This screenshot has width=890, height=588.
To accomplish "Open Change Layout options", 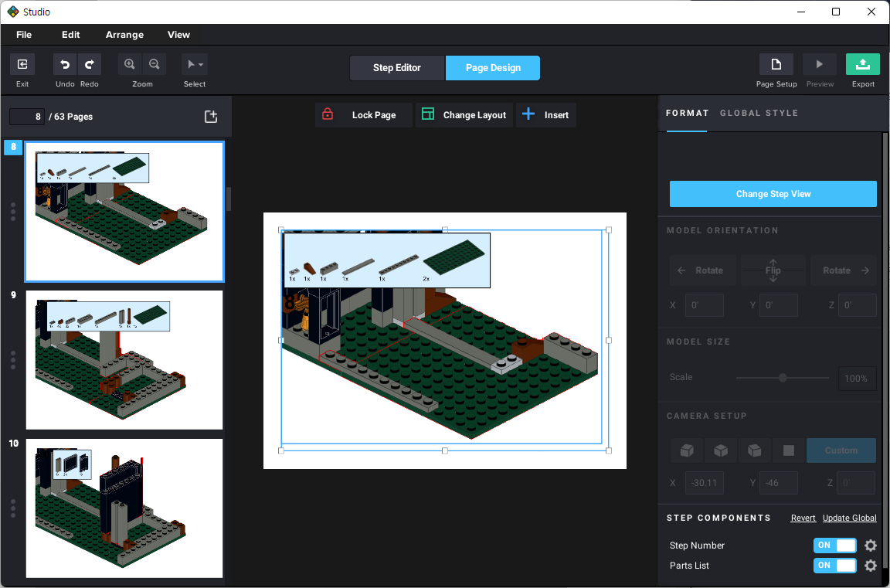I will (x=464, y=114).
